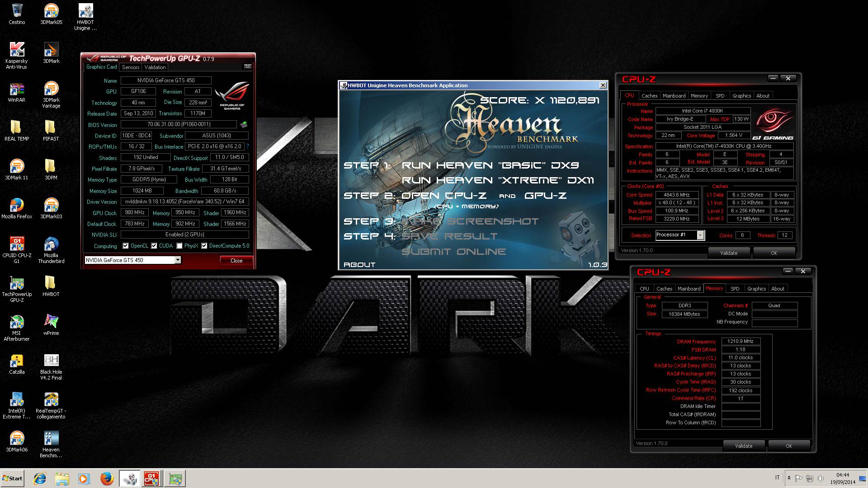Click Validate in lower CPU-Z memory window
Image resolution: width=868 pixels, height=488 pixels.
[x=744, y=446]
